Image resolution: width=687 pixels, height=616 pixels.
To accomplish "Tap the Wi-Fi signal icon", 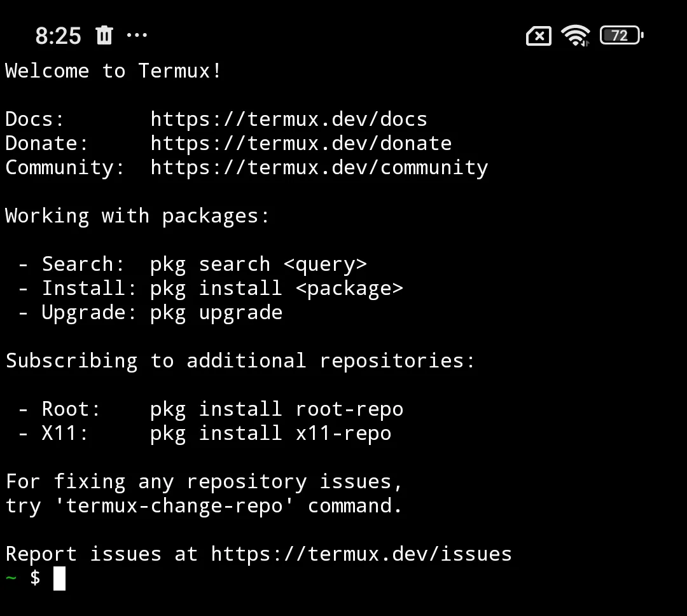I will [x=575, y=36].
